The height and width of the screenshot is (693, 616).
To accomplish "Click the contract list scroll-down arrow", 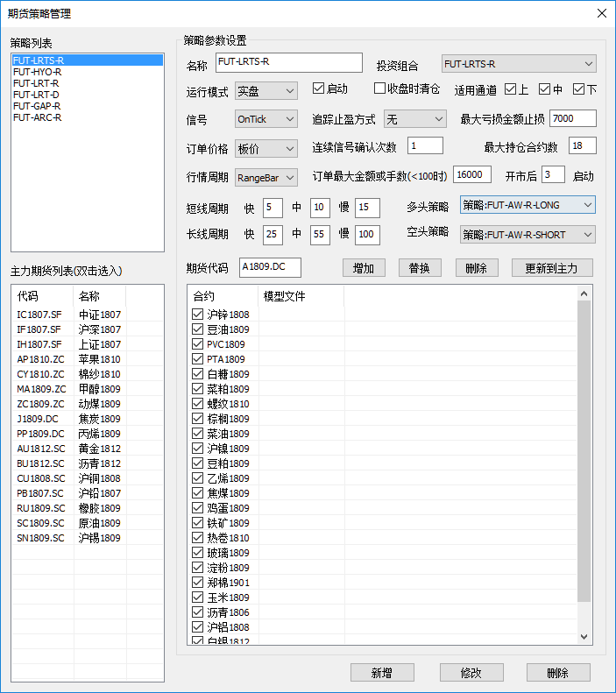I will (x=584, y=636).
